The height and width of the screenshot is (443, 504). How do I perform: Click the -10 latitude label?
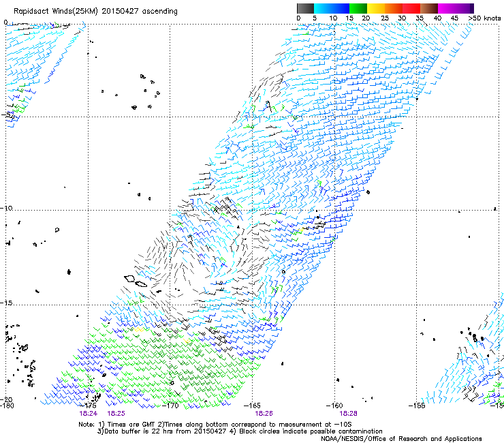click(6, 208)
